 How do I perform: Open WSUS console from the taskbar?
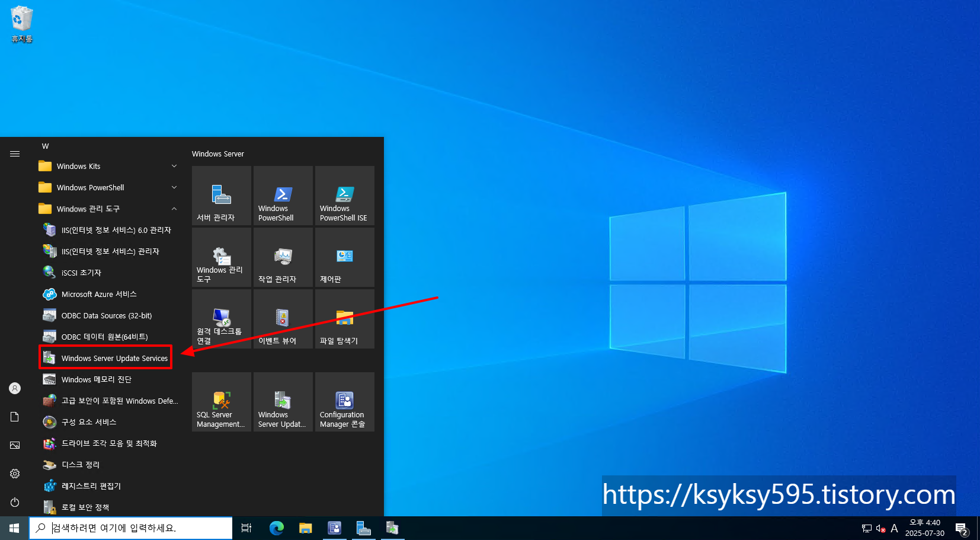(392, 528)
